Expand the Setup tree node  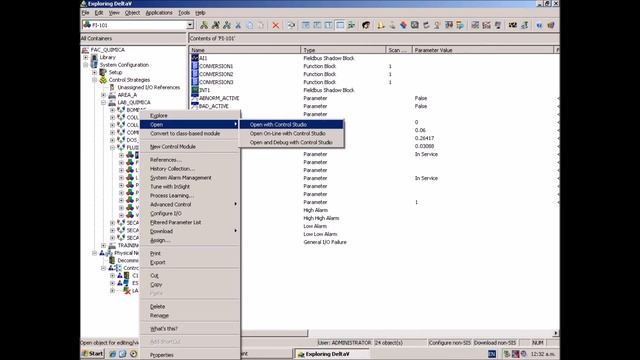(95, 72)
